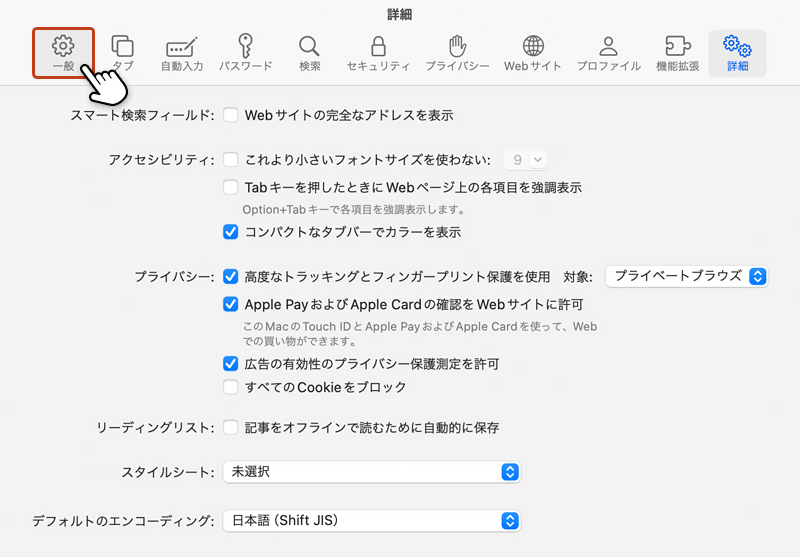Enable Tabキー強調表示 checkbox
This screenshot has width=800, height=557.
pos(231,187)
